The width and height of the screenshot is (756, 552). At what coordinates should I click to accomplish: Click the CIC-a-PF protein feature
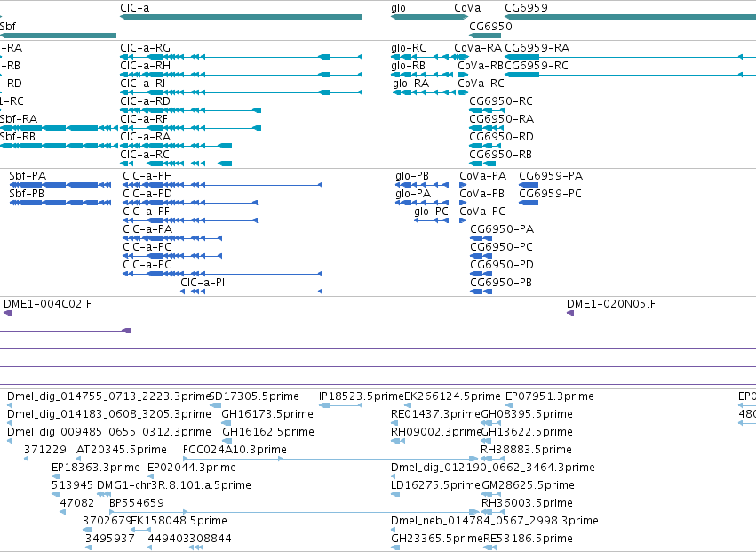click(190, 220)
